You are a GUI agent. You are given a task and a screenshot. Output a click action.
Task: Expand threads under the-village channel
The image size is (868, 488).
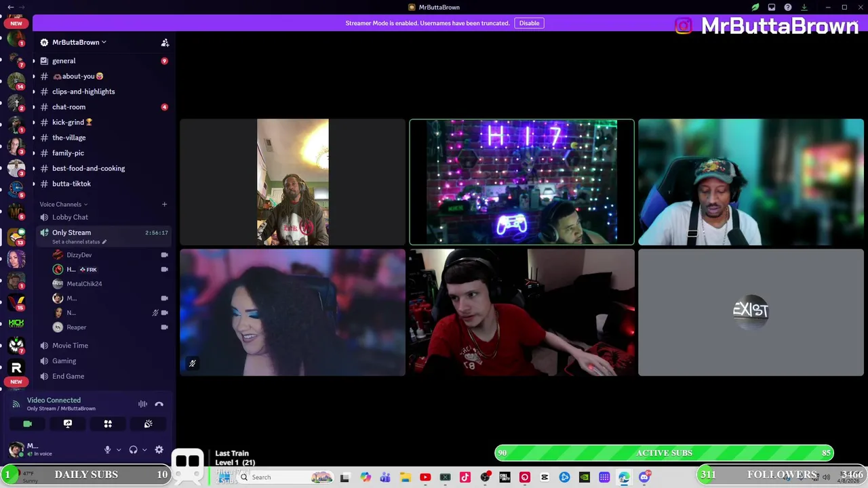(x=34, y=138)
